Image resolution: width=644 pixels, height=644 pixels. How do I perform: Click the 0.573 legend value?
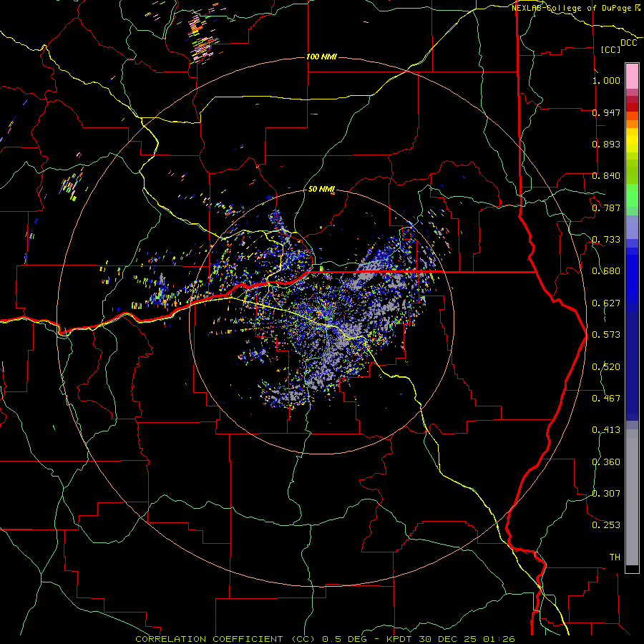pos(606,335)
